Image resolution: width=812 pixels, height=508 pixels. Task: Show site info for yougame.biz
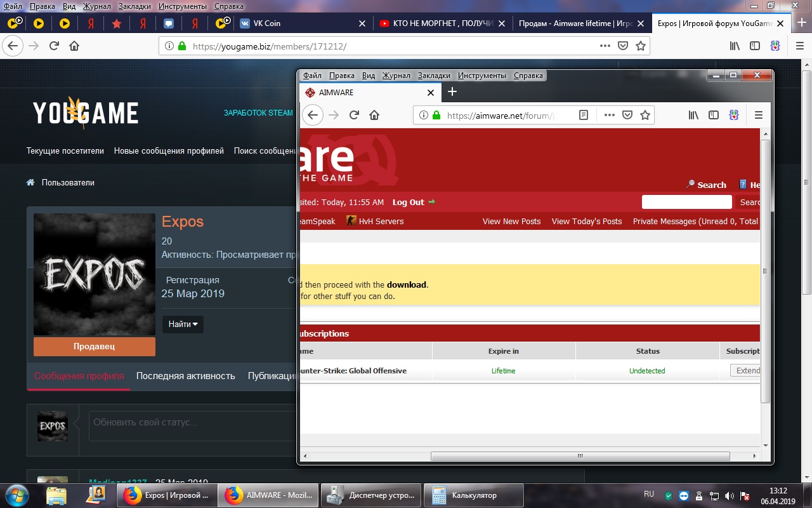tap(169, 46)
